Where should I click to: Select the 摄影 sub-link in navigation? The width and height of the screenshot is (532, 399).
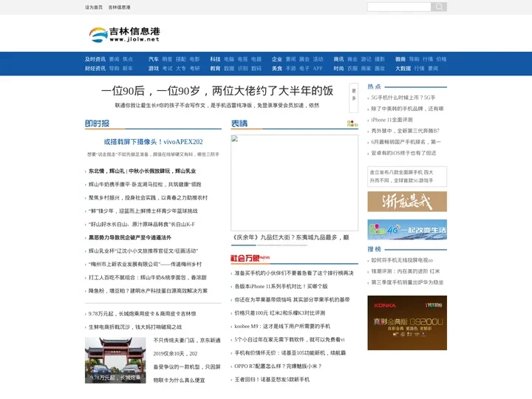pos(380,59)
